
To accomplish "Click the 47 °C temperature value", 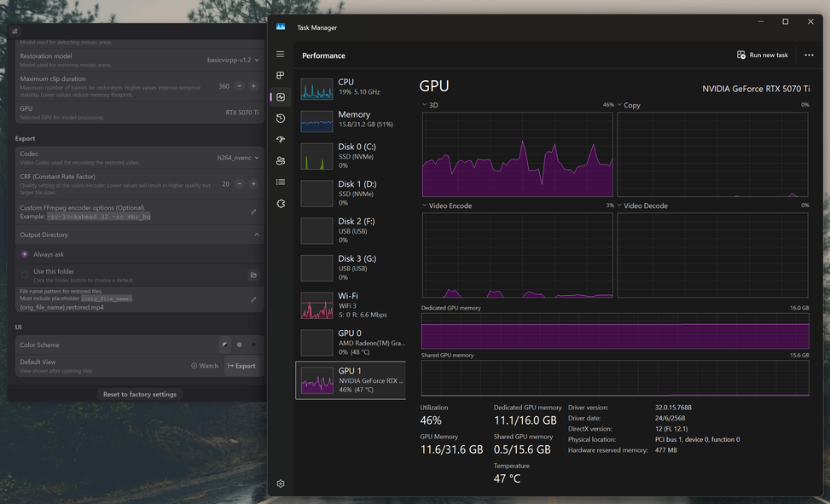I will (x=507, y=478).
